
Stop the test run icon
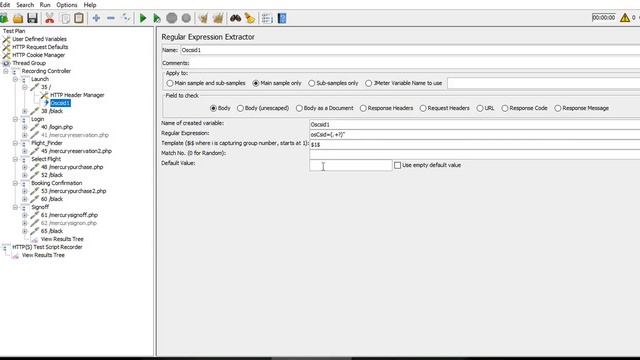(x=172, y=18)
